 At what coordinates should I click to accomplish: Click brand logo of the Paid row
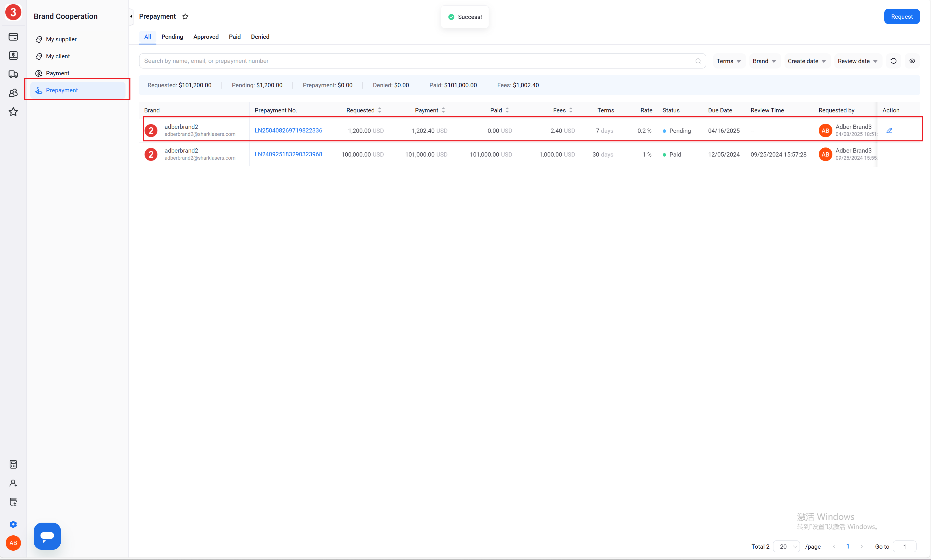tap(151, 154)
